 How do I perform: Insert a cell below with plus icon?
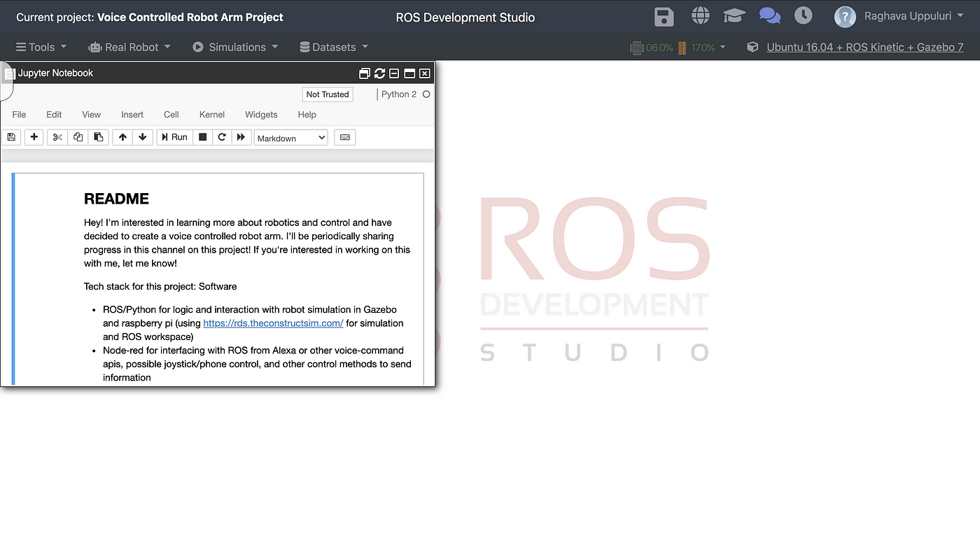[x=34, y=137]
